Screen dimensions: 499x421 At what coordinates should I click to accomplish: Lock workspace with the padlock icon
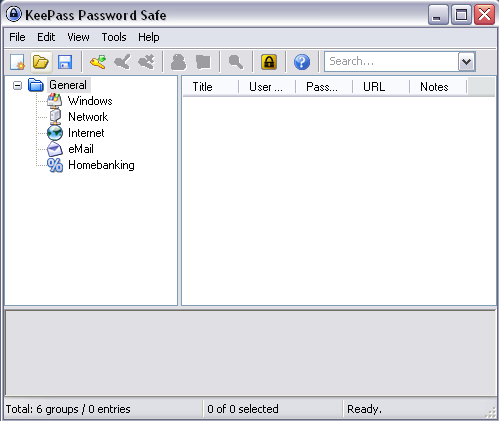coord(269,62)
